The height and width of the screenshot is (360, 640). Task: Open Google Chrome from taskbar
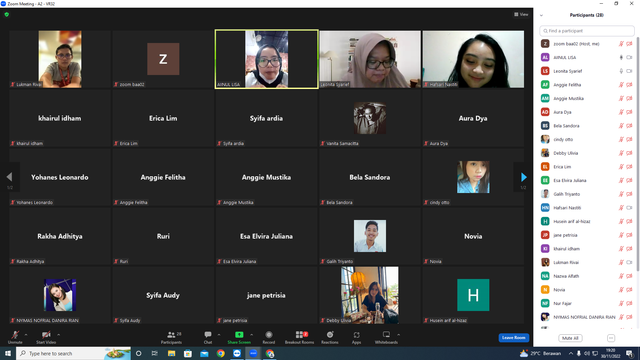click(x=220, y=353)
